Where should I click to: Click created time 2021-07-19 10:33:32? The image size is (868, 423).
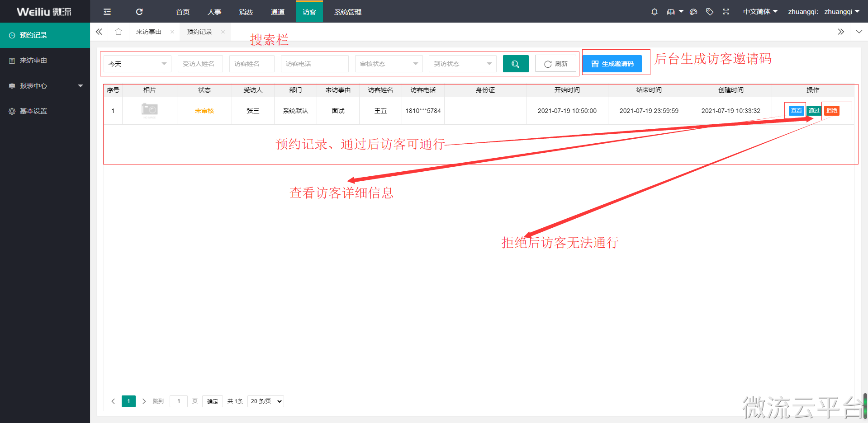731,111
